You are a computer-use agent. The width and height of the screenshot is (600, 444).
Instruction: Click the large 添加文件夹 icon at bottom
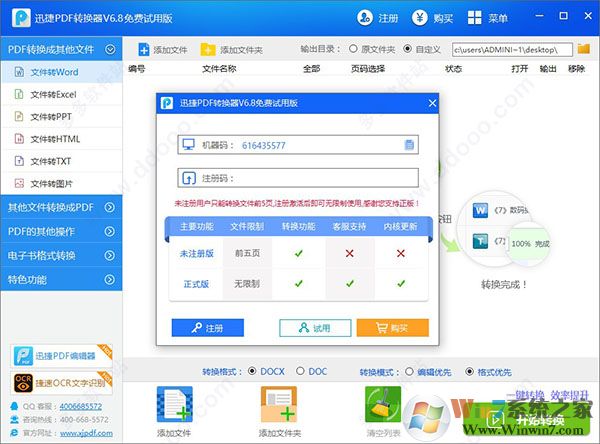point(279,404)
